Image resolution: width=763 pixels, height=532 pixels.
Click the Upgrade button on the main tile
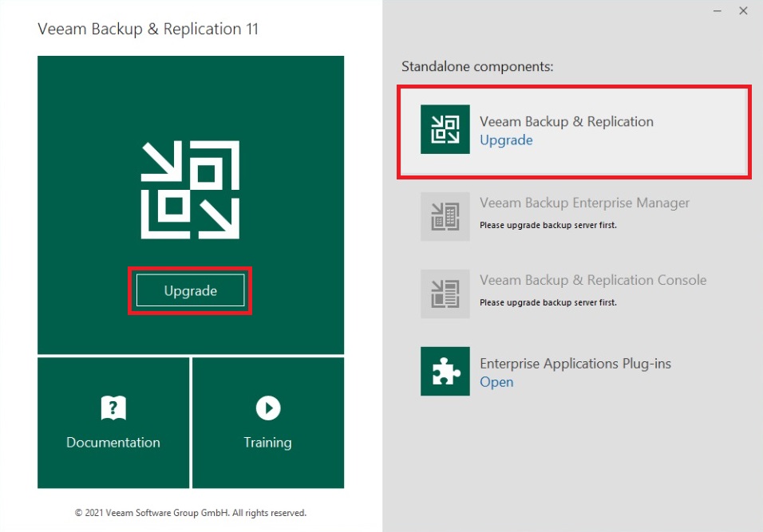(x=190, y=290)
